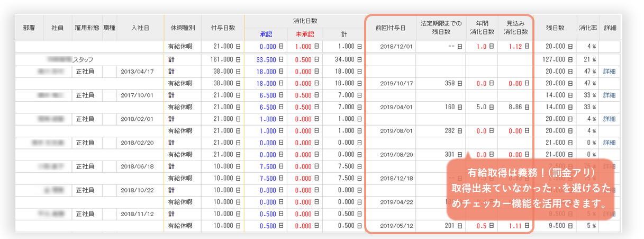Viewport: 644px width, 239px height.
Task: Click the blue 承認 sub-header
Action: [266, 34]
